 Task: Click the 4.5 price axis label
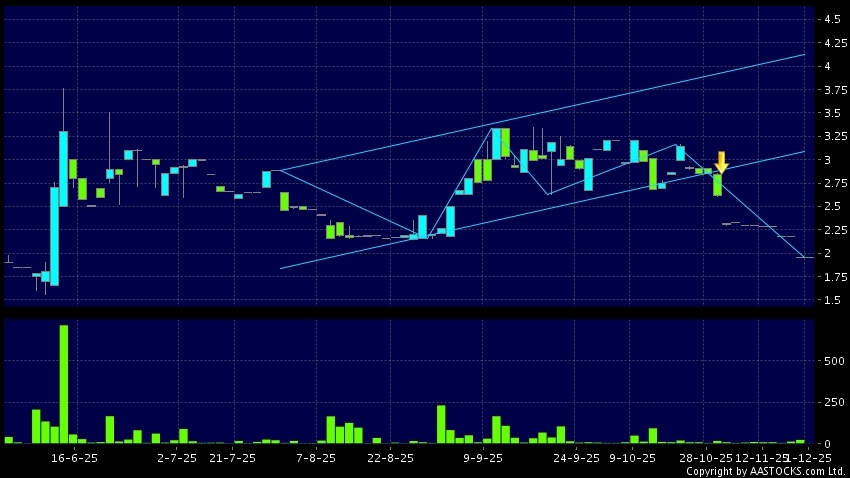point(831,19)
